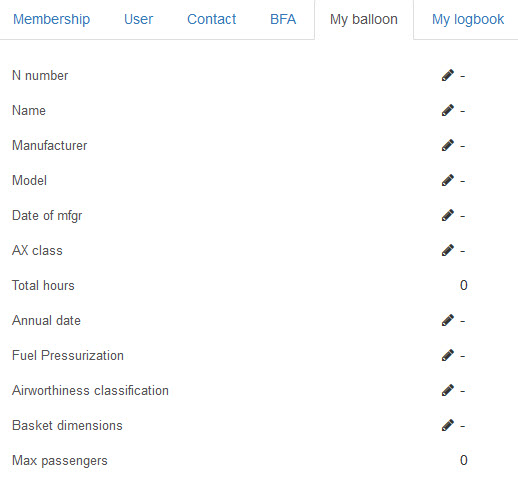
Task: Open the My logbook tab
Action: point(468,19)
